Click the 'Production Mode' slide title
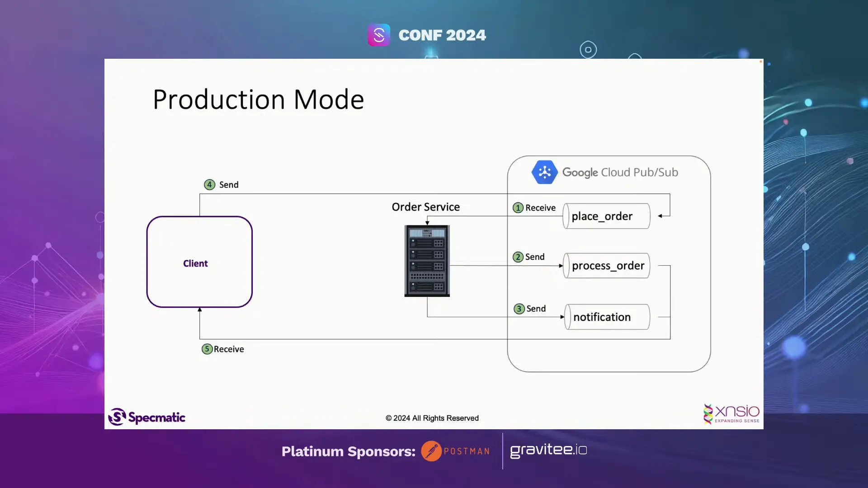Viewport: 868px width, 488px height. [259, 99]
